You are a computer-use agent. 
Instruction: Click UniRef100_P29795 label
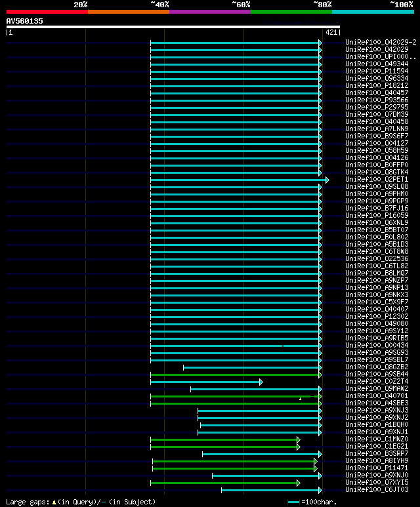pyautogui.click(x=377, y=108)
